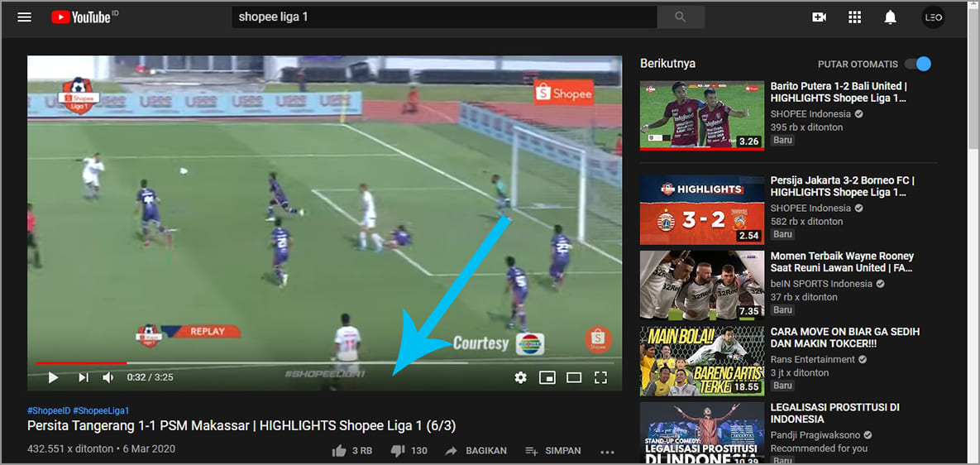The width and height of the screenshot is (980, 465).
Task: Click the Bagikan share button
Action: [x=476, y=451]
